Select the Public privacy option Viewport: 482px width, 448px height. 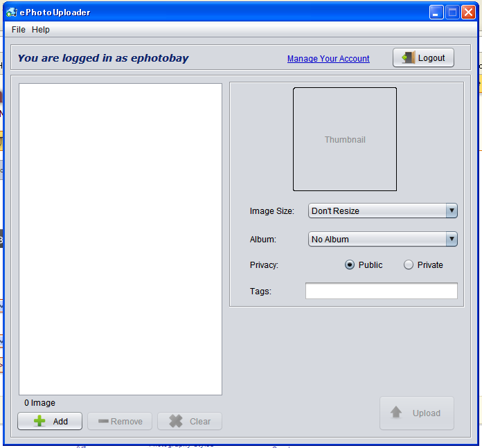[350, 265]
